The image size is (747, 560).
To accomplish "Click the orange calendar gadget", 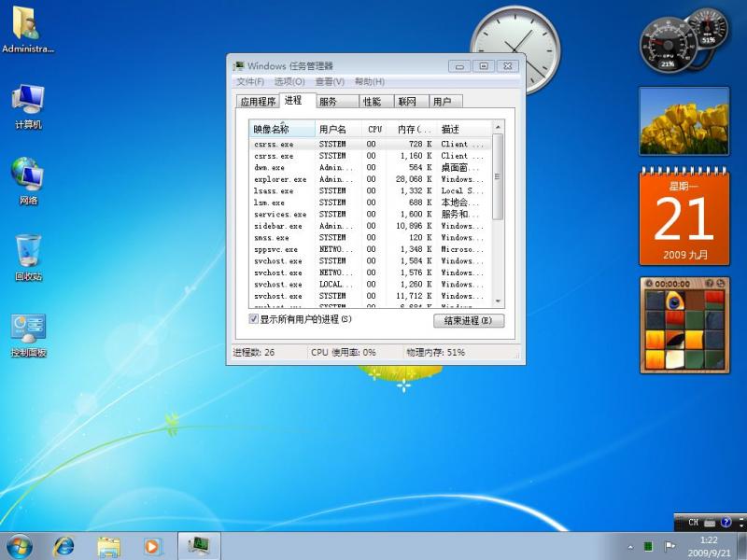I will pyautogui.click(x=684, y=217).
